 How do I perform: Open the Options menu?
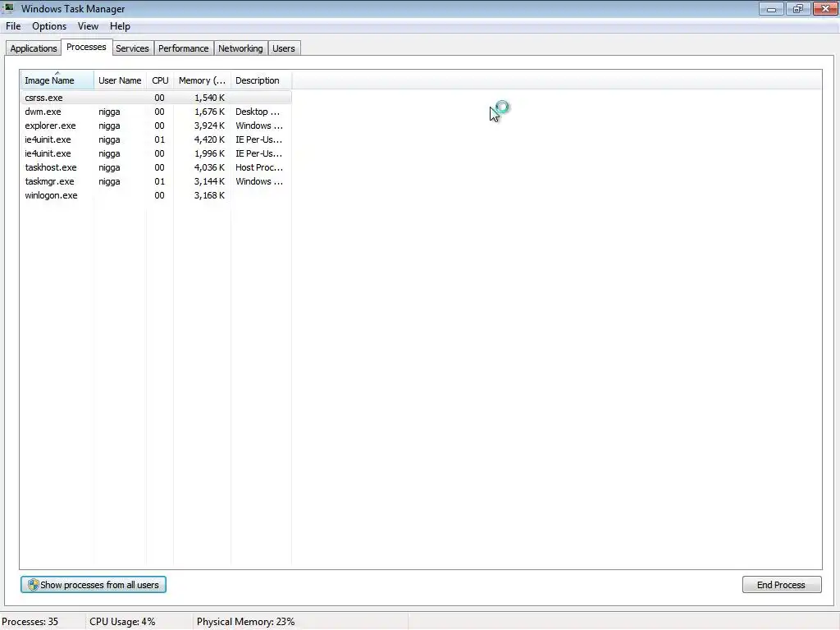click(x=49, y=26)
